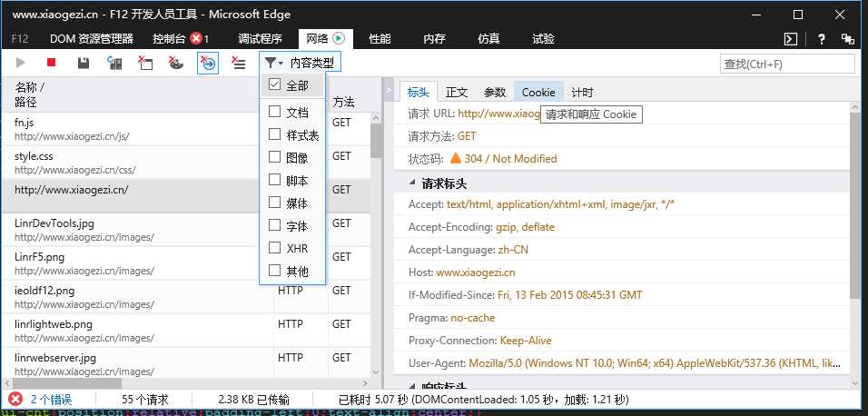The image size is (868, 416).
Task: Click the red error icon in status bar
Action: (15, 399)
